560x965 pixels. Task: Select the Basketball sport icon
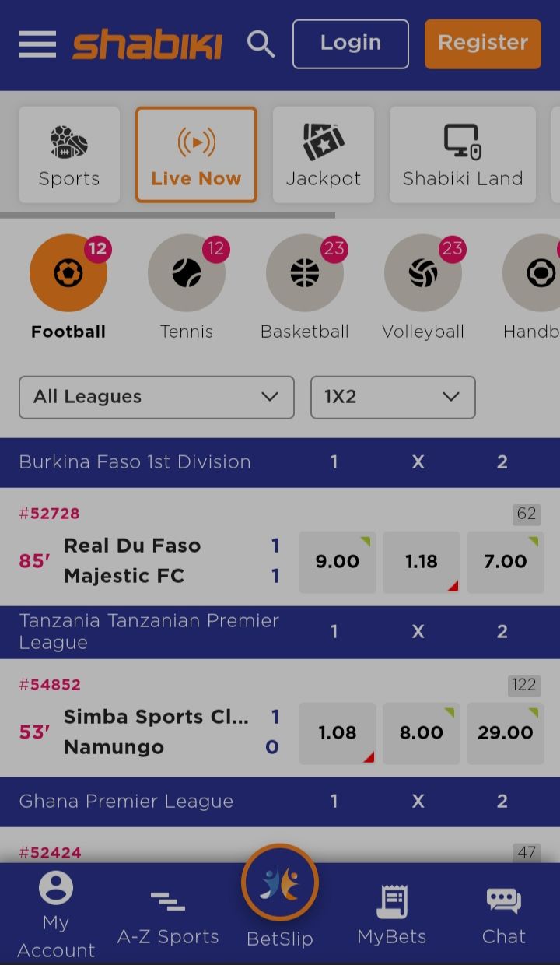(x=305, y=274)
